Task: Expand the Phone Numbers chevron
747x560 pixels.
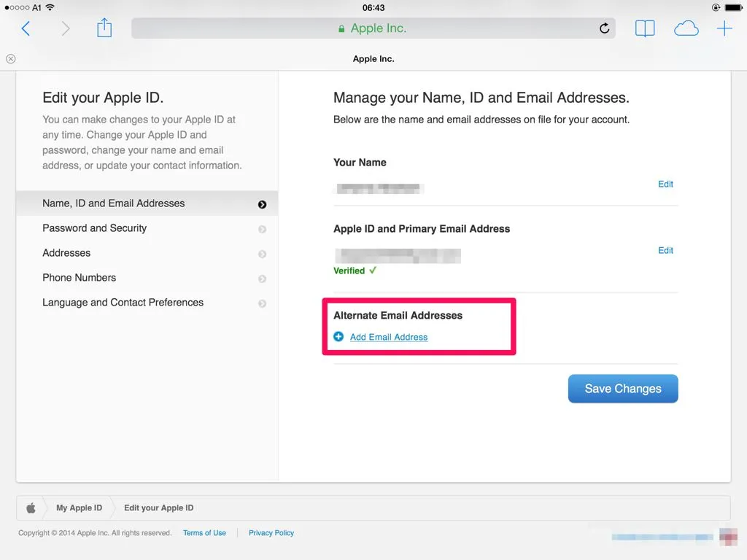Action: coord(262,279)
